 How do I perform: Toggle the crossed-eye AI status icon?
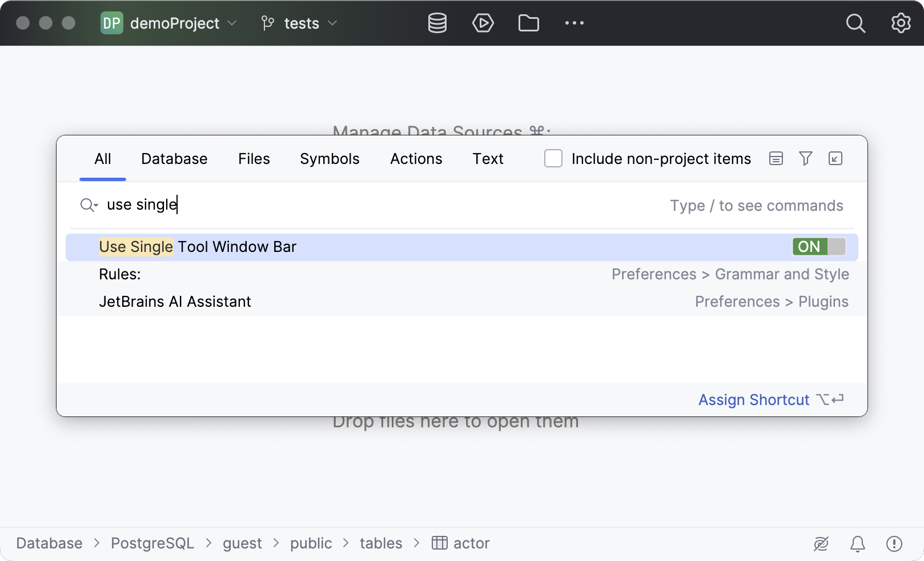821,544
